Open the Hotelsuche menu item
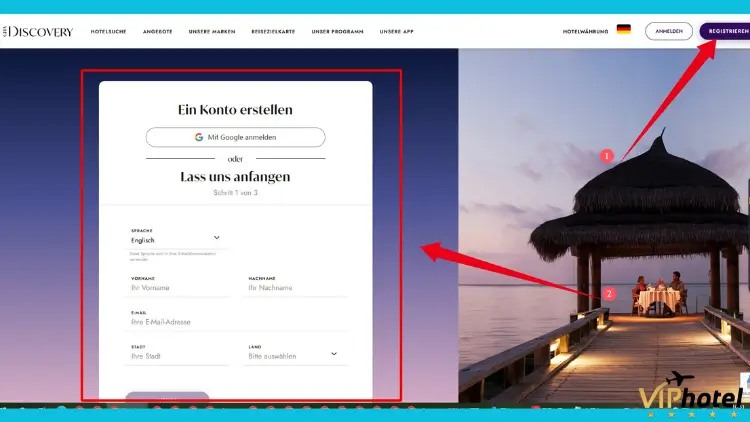This screenshot has width=750, height=422. 110,31
